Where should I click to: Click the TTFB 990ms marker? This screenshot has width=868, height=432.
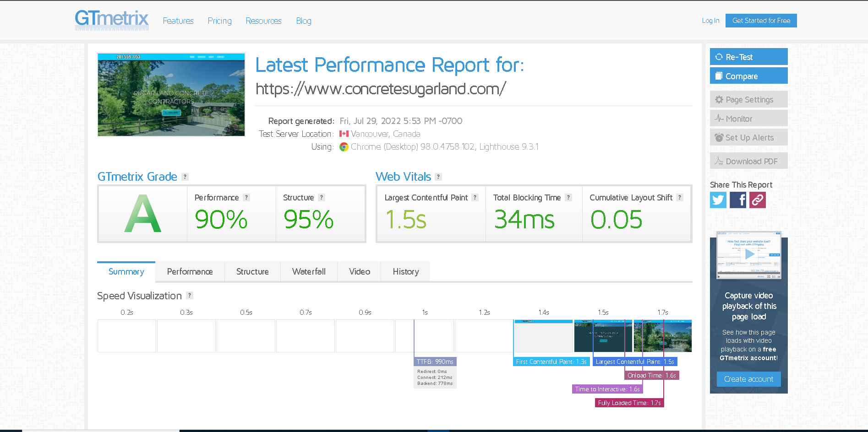coord(435,362)
